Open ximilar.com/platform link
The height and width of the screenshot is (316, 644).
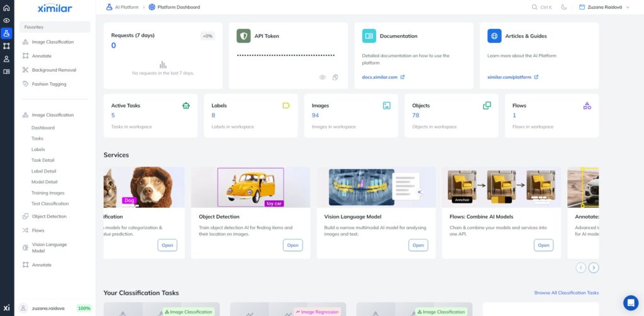(513, 77)
